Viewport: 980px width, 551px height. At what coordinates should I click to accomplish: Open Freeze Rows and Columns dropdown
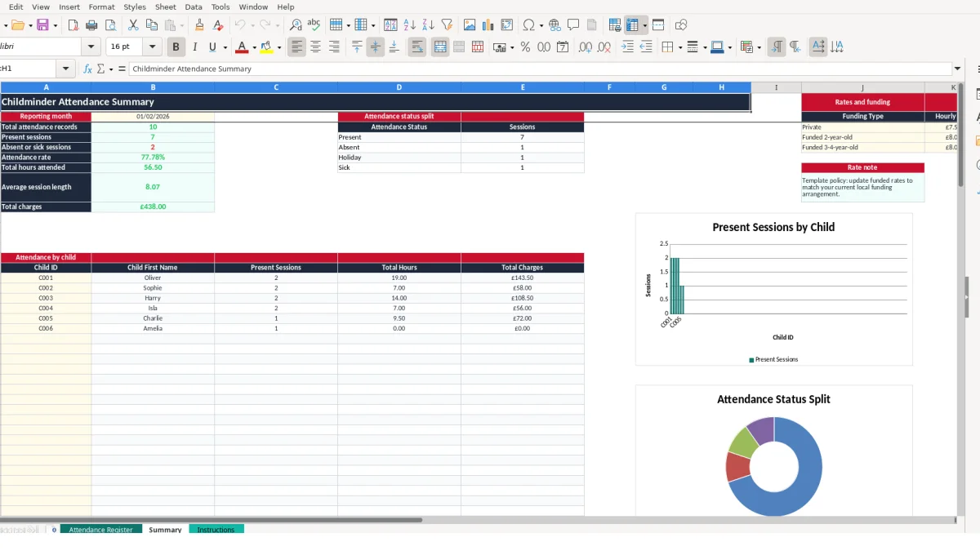click(x=645, y=25)
